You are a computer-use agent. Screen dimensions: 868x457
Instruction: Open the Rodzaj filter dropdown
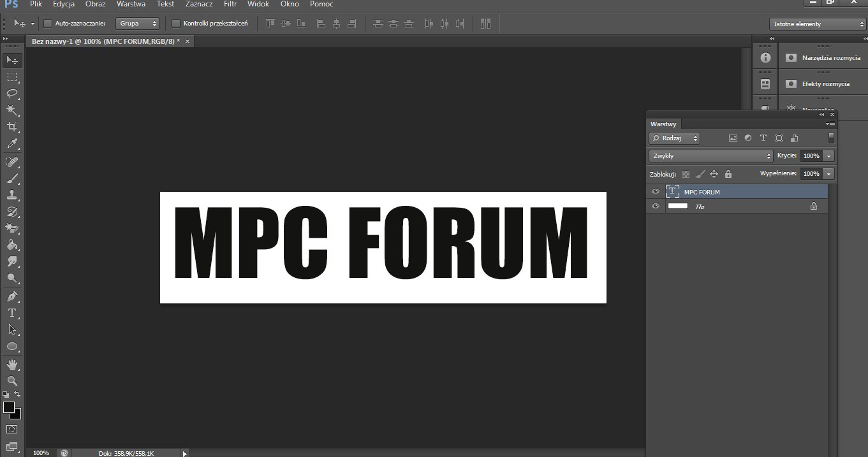[674, 138]
